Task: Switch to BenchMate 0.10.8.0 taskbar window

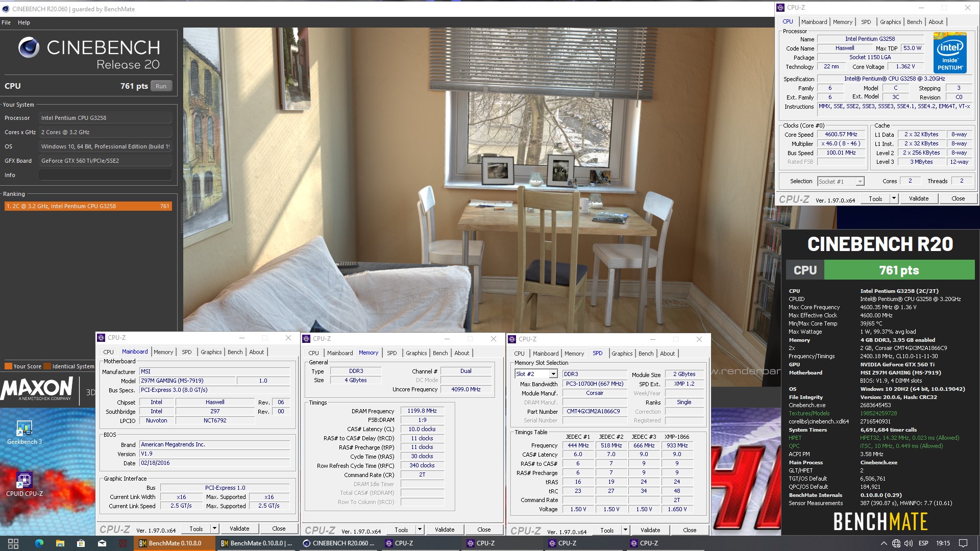Action: pos(175,543)
